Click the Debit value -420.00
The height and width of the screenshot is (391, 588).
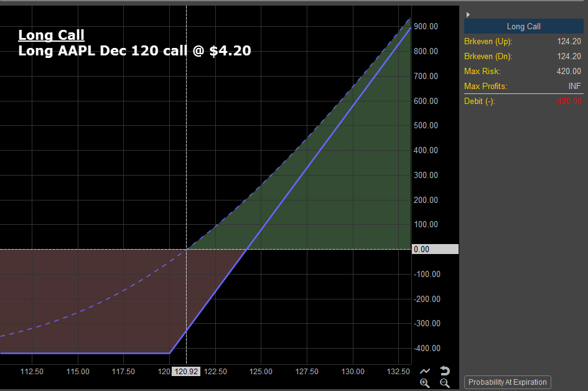click(568, 101)
